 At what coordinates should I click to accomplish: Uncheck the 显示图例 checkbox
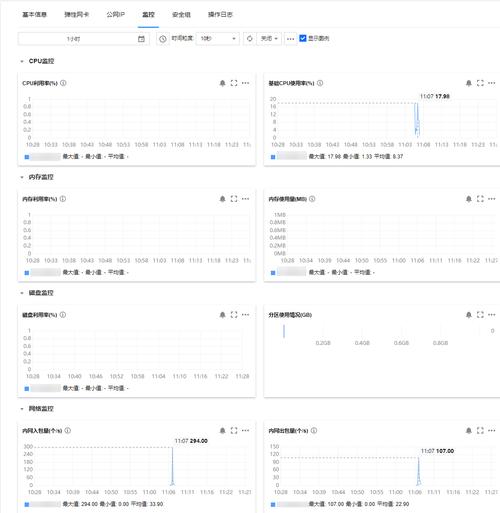pyautogui.click(x=303, y=38)
